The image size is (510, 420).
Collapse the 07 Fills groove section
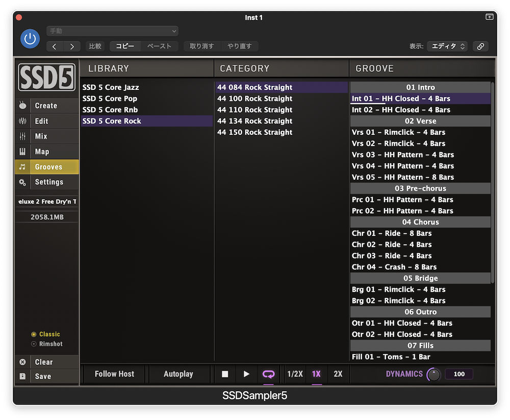(420, 345)
